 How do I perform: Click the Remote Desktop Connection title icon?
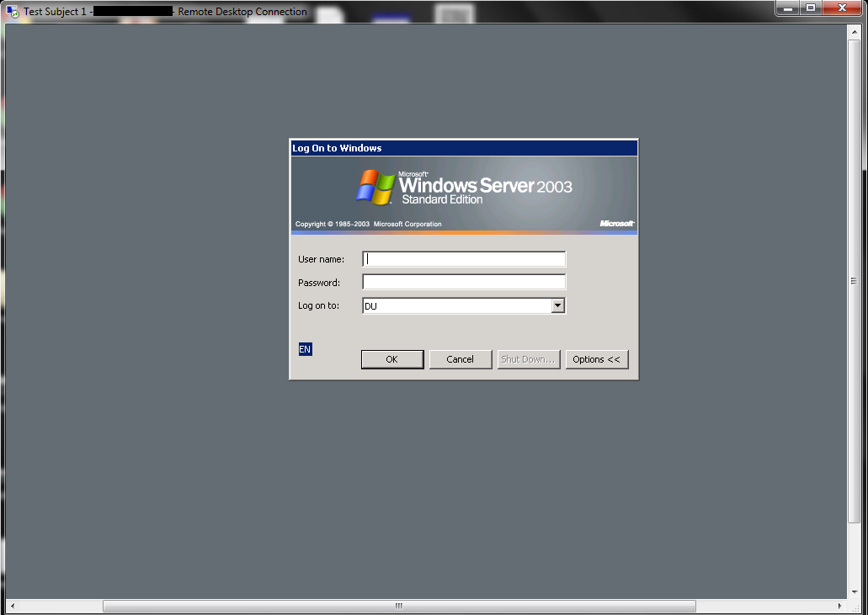[x=12, y=11]
